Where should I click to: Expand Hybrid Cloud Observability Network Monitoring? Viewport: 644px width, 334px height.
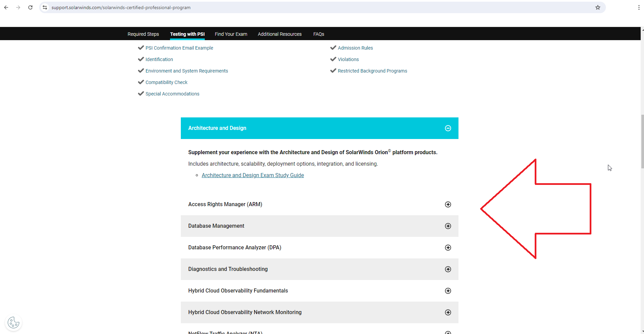tap(319, 312)
